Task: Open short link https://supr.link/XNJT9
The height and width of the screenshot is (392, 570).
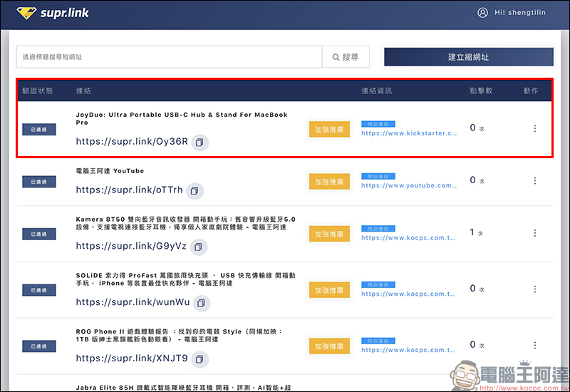Action: pyautogui.click(x=132, y=359)
